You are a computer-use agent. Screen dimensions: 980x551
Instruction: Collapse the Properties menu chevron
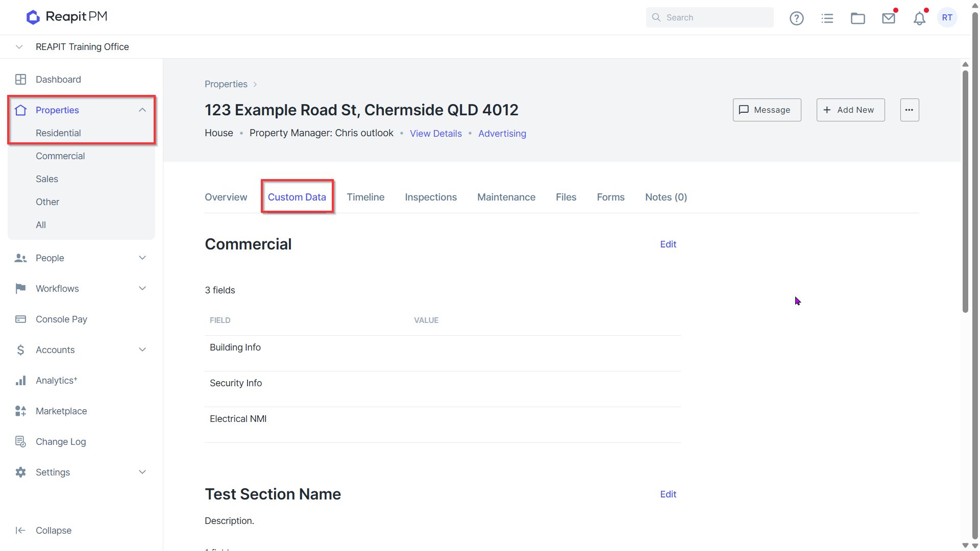142,110
